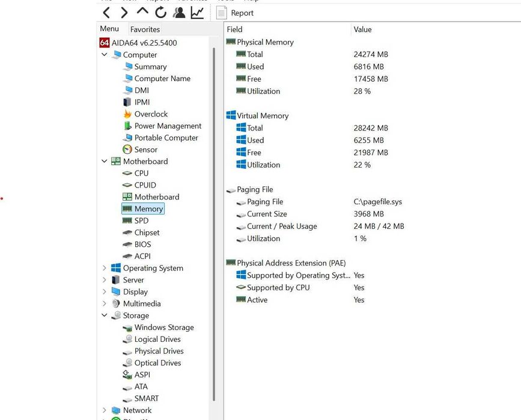Select the 28242 MB virtual total

371,128
